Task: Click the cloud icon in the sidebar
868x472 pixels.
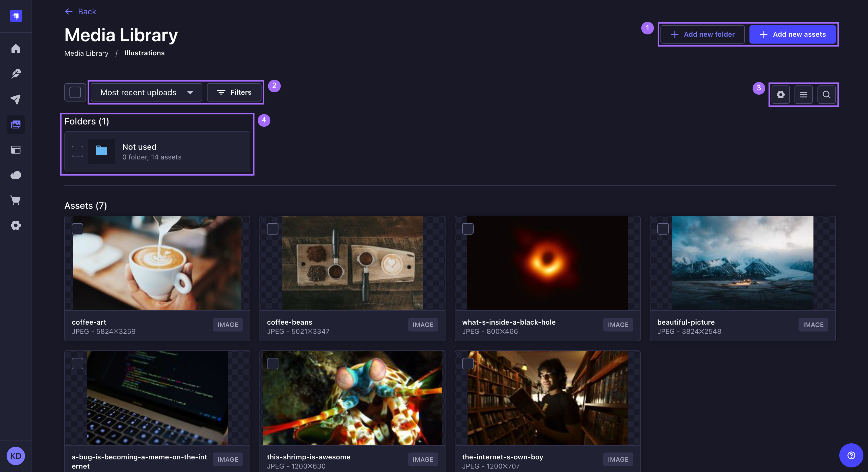Action: (16, 175)
